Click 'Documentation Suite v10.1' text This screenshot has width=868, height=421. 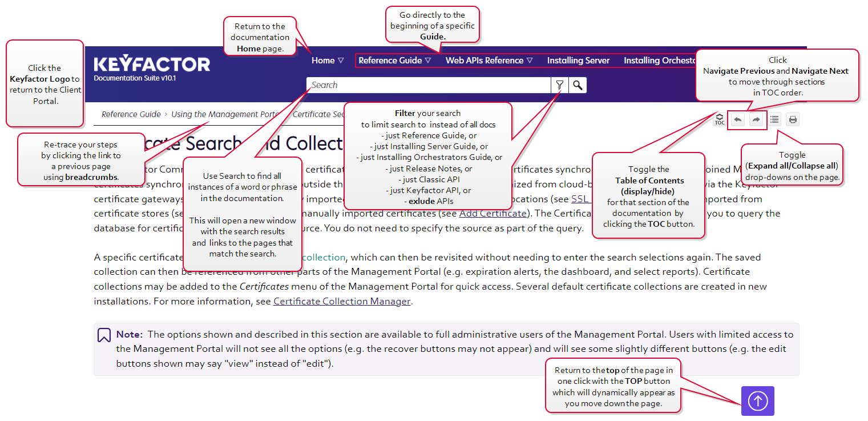coord(135,78)
